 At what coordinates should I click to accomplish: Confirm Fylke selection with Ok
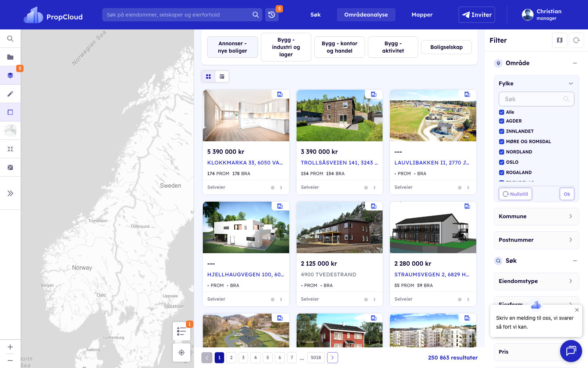tap(567, 194)
